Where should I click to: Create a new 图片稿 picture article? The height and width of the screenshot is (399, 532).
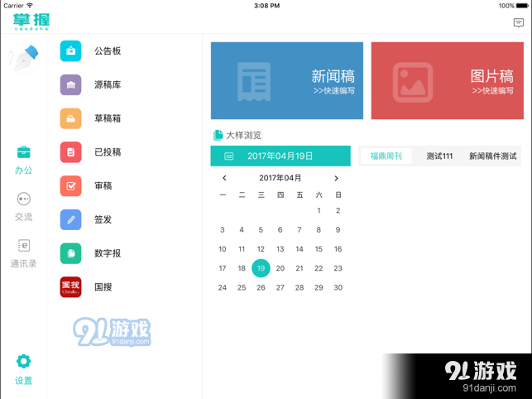click(x=446, y=81)
